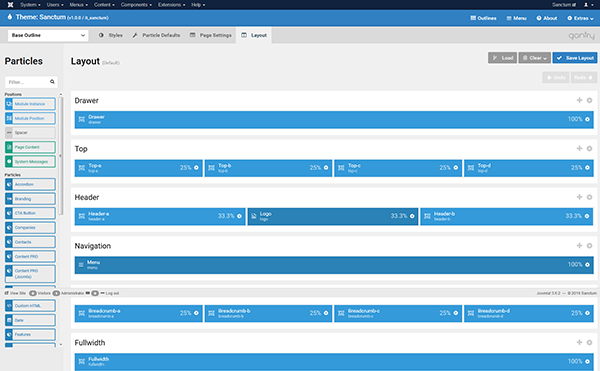600x371 pixels.
Task: Open settings of Breadcrumb-b block
Action: pos(326,313)
